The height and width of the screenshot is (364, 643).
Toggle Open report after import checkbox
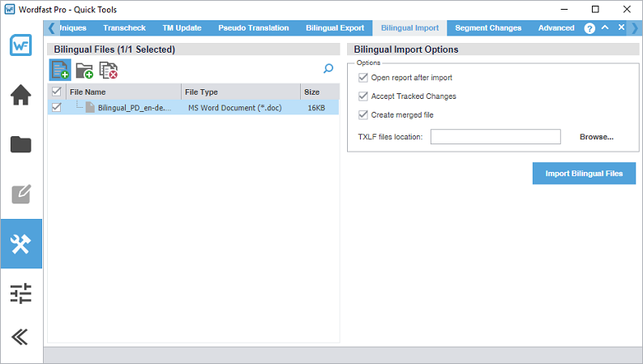point(363,78)
